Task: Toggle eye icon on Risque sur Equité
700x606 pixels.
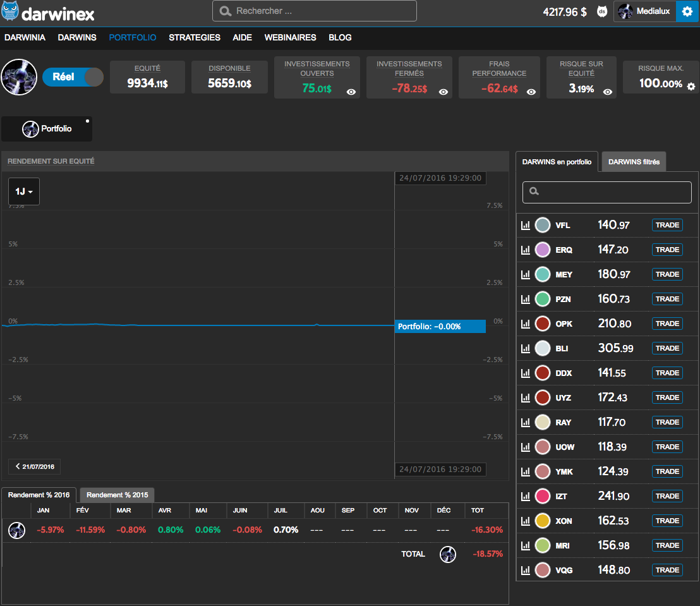Action: pyautogui.click(x=608, y=92)
